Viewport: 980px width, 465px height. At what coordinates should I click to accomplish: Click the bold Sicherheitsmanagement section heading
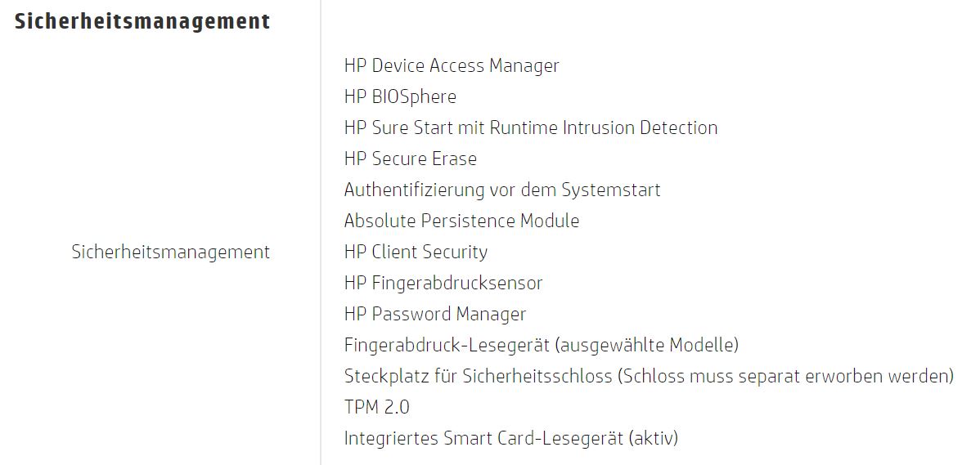click(x=142, y=21)
